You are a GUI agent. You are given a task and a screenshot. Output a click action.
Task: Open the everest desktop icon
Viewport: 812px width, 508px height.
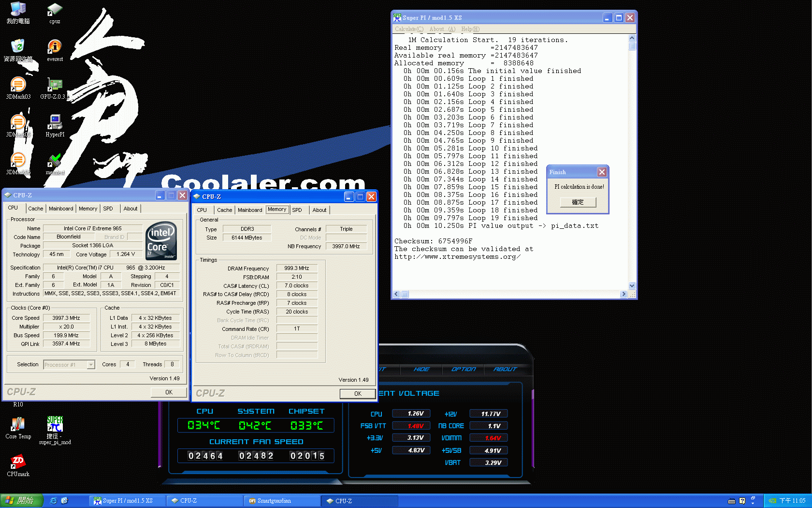tap(55, 50)
